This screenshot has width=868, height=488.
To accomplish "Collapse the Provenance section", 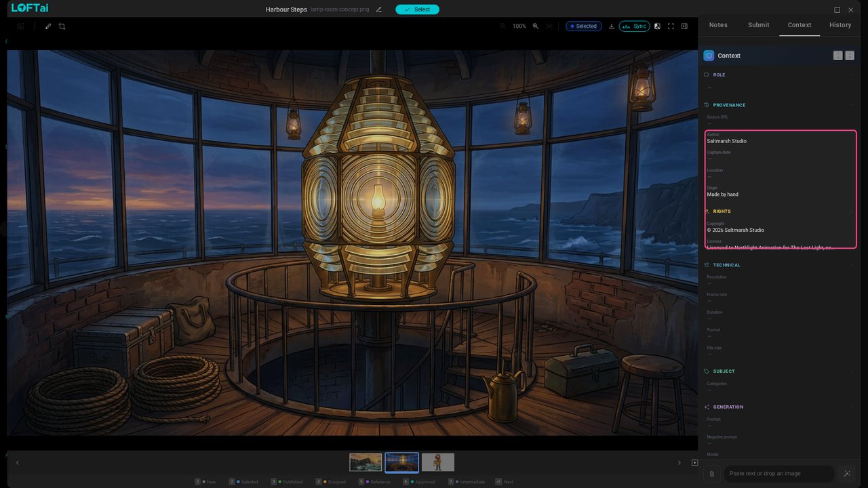I will [780, 105].
